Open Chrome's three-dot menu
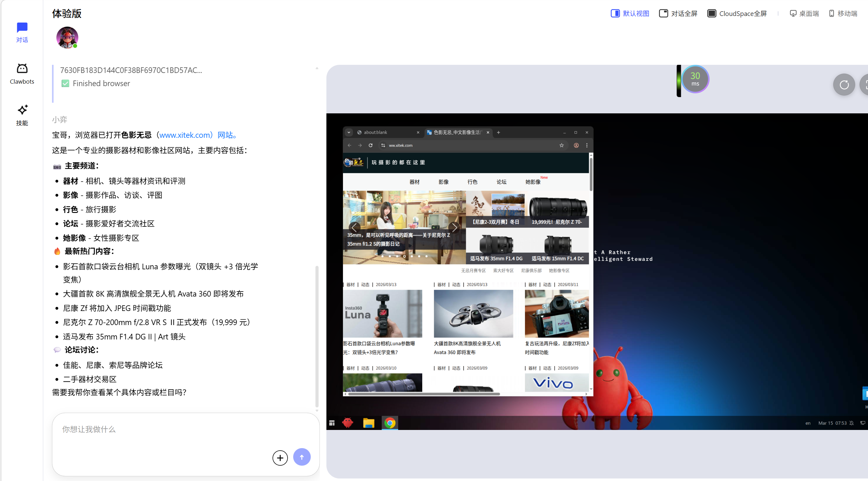Image resolution: width=868 pixels, height=481 pixels. (587, 145)
